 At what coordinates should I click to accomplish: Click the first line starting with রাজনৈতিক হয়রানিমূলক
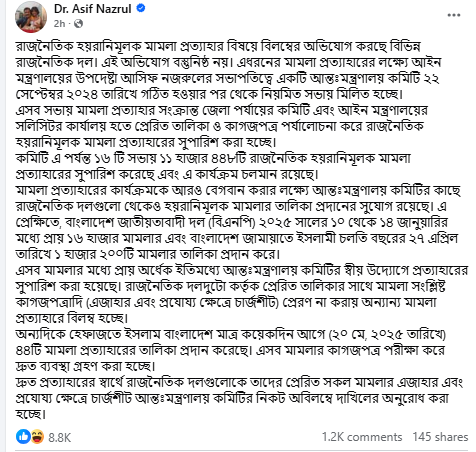click(218, 46)
